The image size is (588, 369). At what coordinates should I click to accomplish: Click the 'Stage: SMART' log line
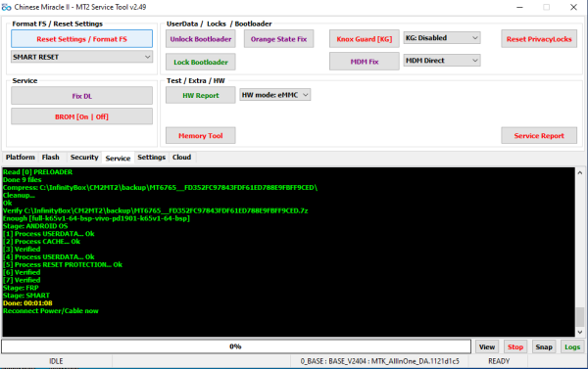click(26, 296)
